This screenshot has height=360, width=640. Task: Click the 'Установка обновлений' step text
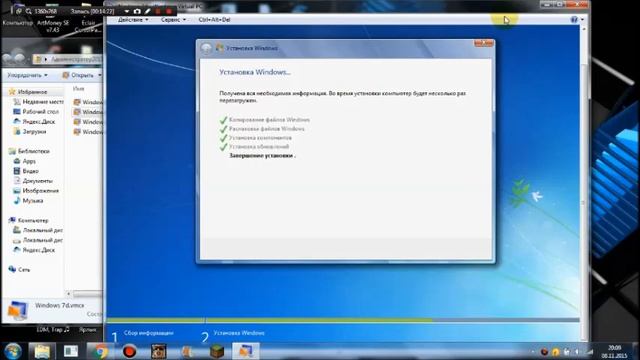tap(259, 147)
